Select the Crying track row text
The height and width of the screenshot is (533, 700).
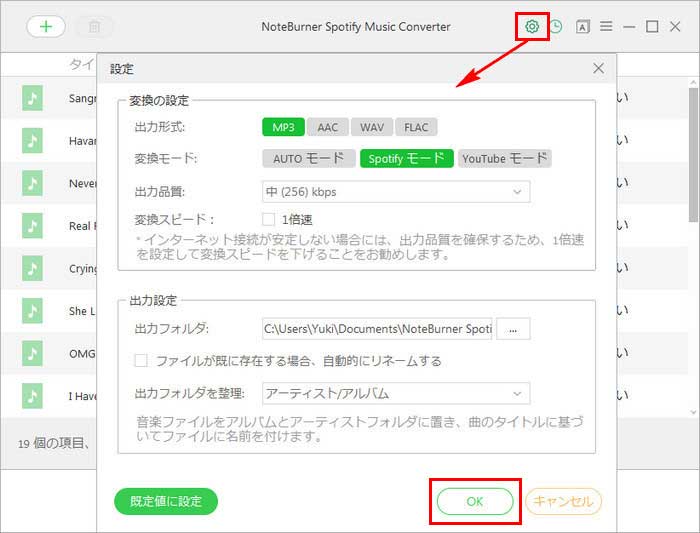point(83,268)
